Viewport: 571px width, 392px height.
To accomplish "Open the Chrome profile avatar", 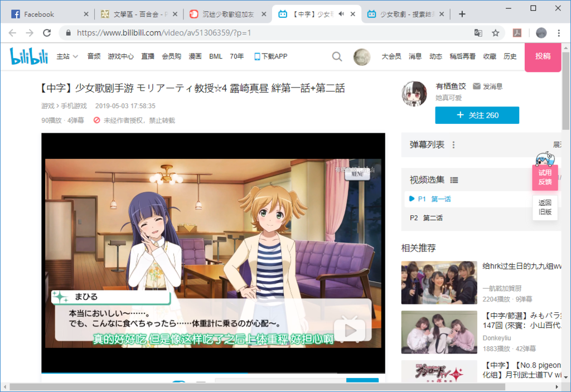I will [541, 33].
